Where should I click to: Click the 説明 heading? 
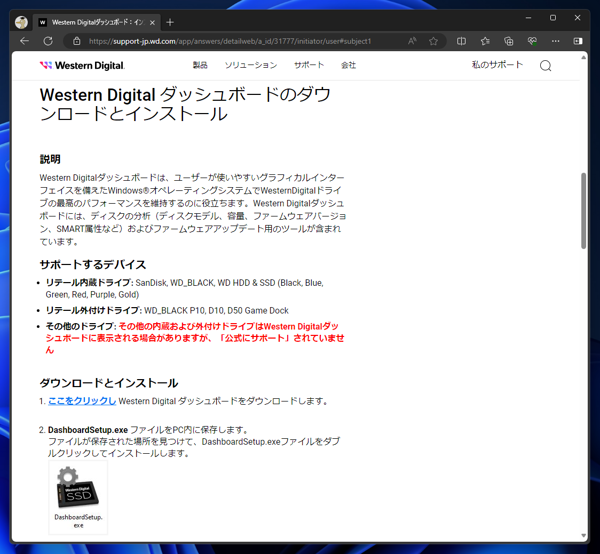[50, 159]
